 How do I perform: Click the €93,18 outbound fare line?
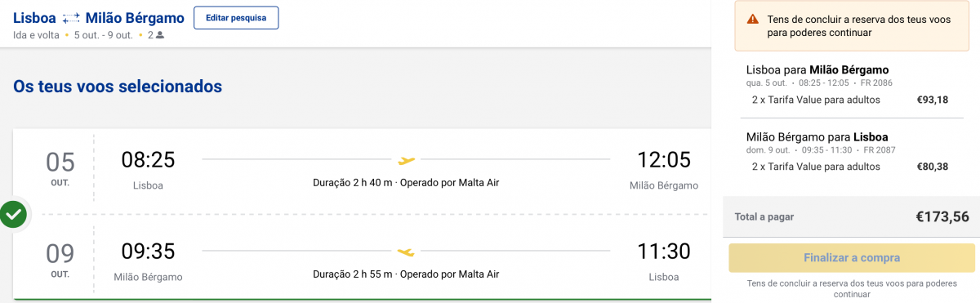point(850,100)
